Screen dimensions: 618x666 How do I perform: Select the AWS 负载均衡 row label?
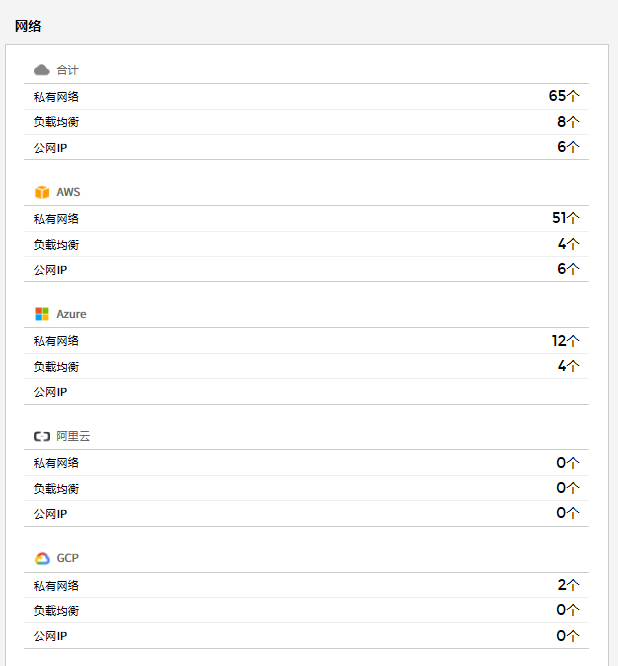(x=56, y=244)
